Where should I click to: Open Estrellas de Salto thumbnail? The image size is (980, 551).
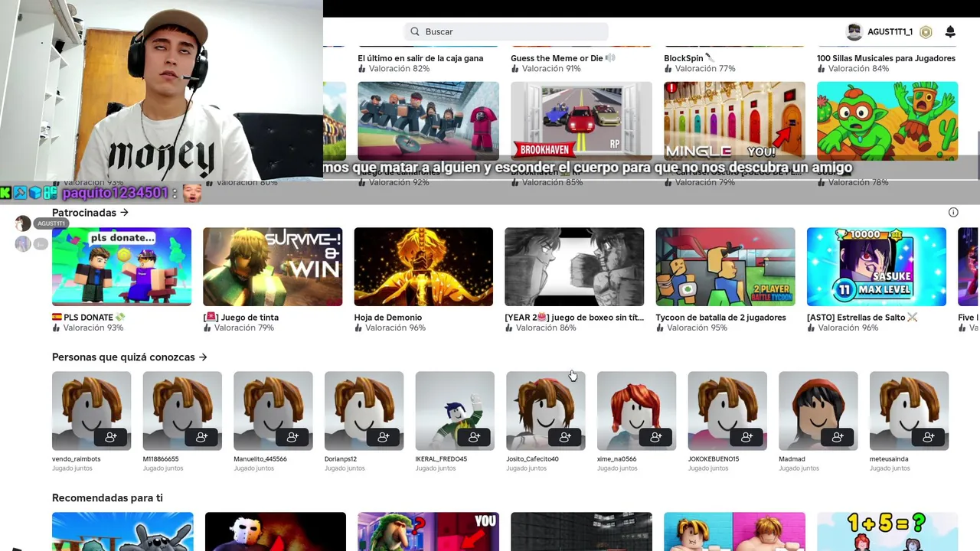click(877, 266)
